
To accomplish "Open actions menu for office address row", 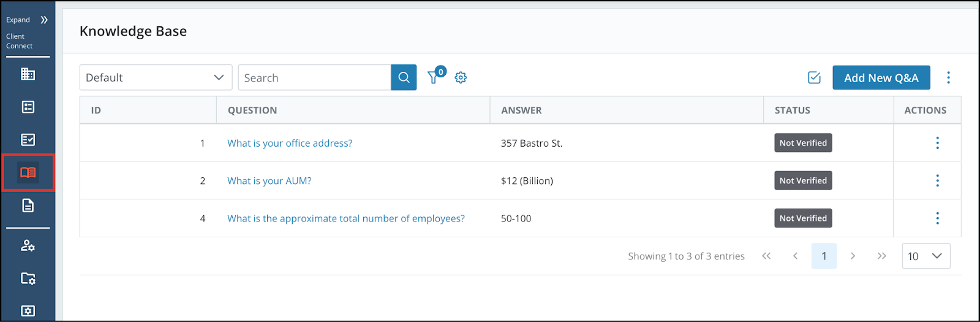I will [937, 143].
